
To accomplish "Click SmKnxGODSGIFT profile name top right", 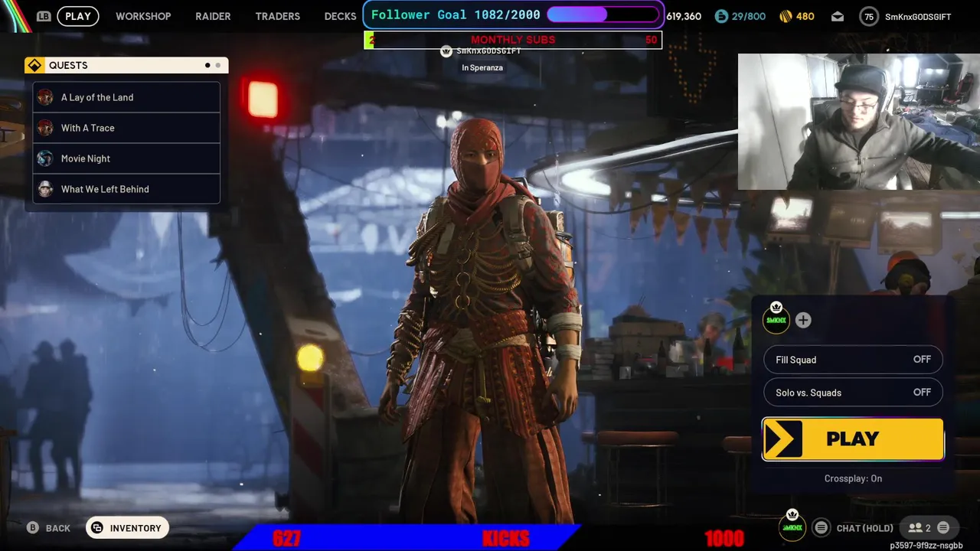I will coord(918,17).
